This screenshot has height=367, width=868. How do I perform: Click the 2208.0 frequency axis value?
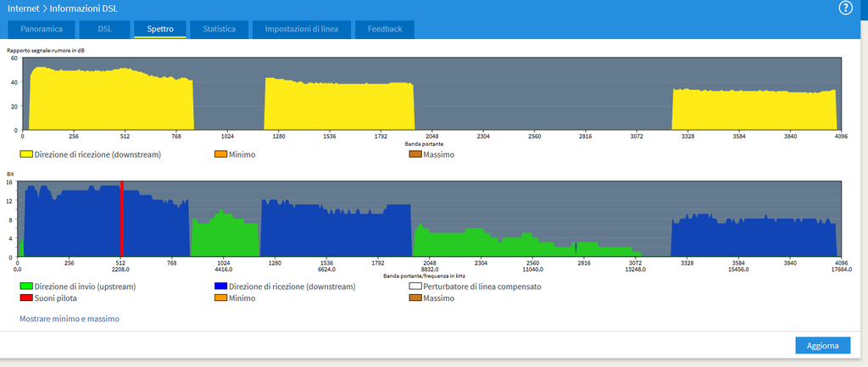(x=120, y=270)
